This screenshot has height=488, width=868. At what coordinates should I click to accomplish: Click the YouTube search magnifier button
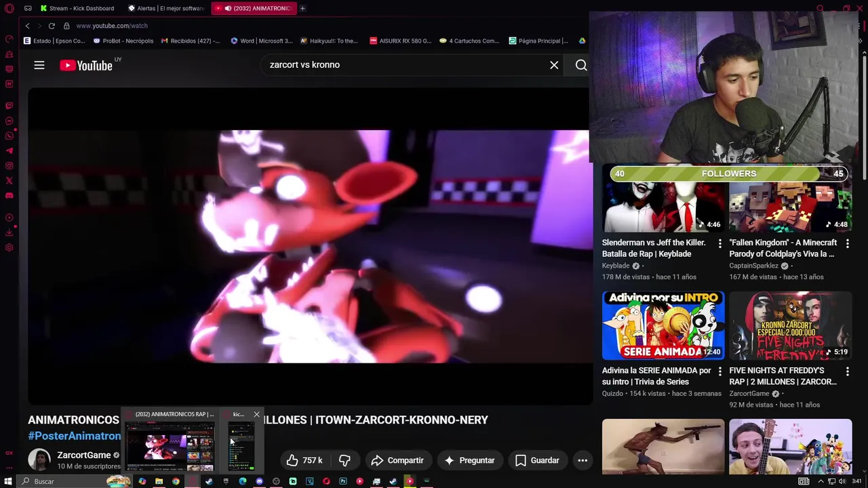[581, 65]
